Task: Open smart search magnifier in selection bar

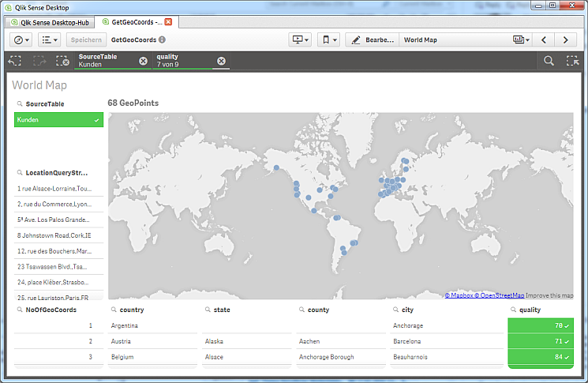Action: click(x=549, y=61)
